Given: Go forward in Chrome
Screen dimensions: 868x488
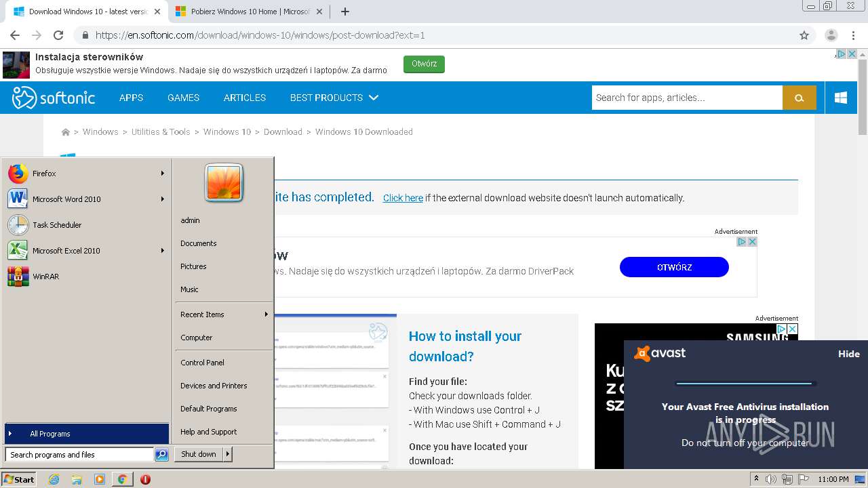Looking at the screenshot, I should [x=37, y=35].
